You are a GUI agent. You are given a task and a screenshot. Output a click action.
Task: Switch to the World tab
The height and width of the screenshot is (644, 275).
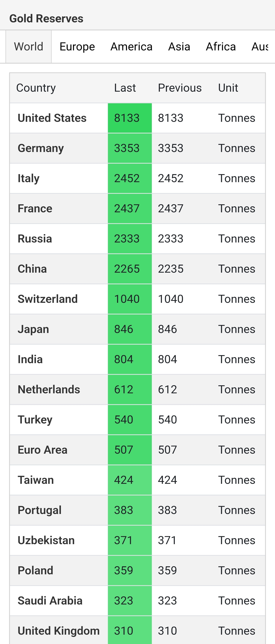tap(28, 47)
